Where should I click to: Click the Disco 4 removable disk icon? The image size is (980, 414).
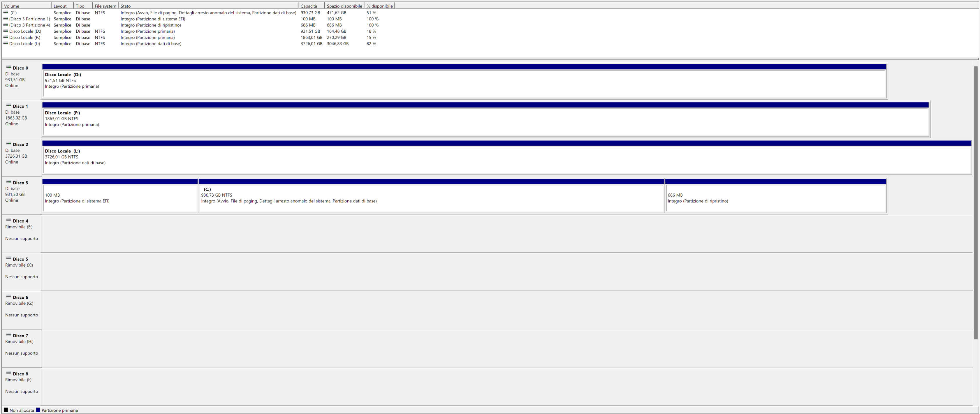tap(8, 220)
